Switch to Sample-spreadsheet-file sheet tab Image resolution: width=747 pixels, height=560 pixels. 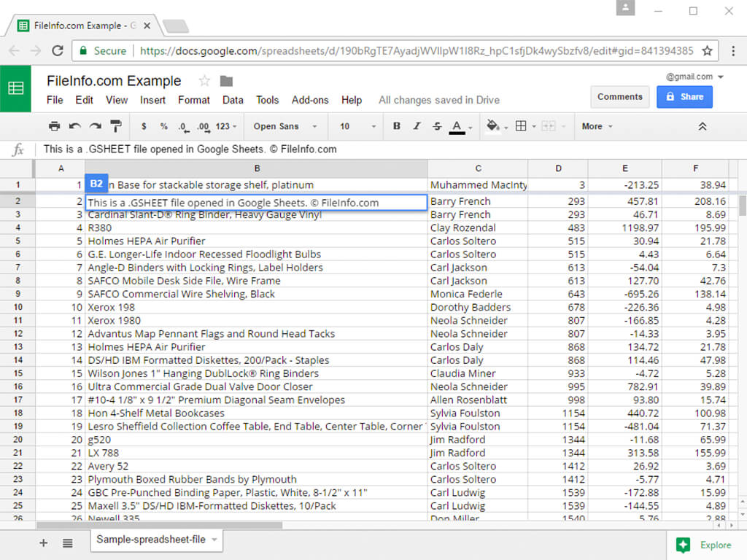(x=151, y=540)
